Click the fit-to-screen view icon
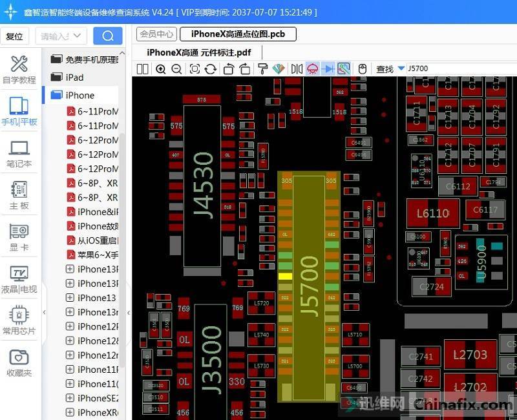The height and width of the screenshot is (420, 517). pyautogui.click(x=195, y=69)
